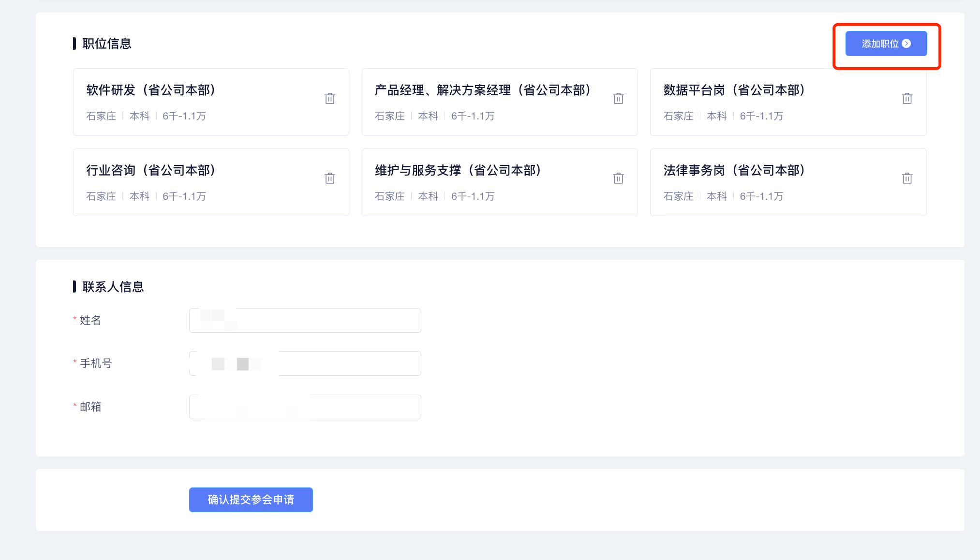Image resolution: width=980 pixels, height=560 pixels.
Task: Delete the 数据平台岗 position card
Action: tap(907, 99)
